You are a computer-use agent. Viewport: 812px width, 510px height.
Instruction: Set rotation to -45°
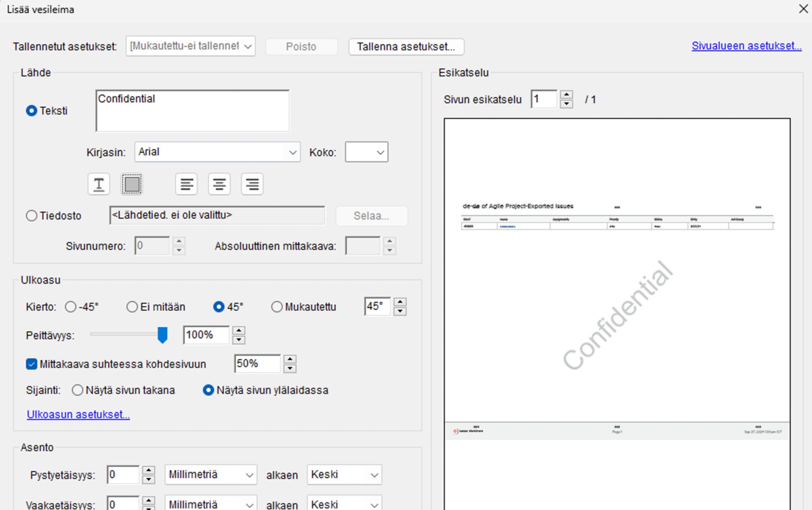point(71,307)
